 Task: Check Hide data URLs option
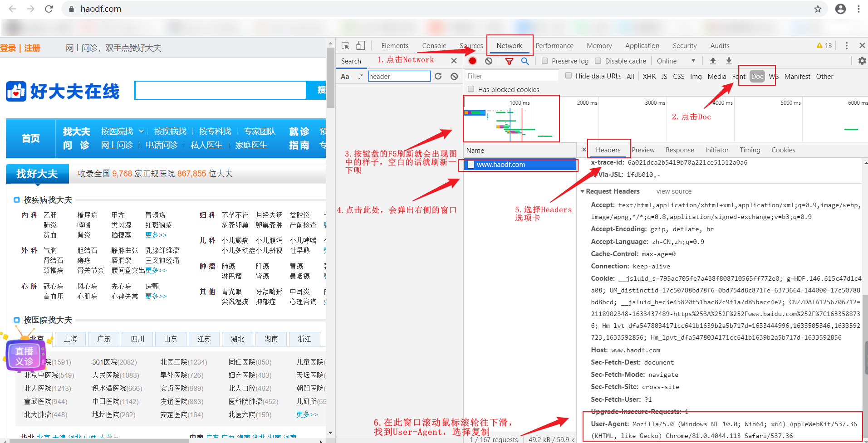[x=569, y=76]
